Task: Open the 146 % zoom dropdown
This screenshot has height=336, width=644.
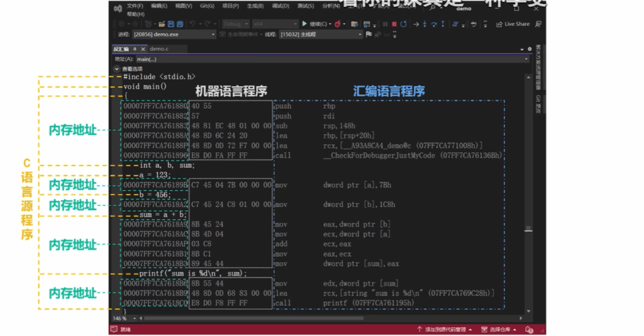Action: [x=124, y=318]
